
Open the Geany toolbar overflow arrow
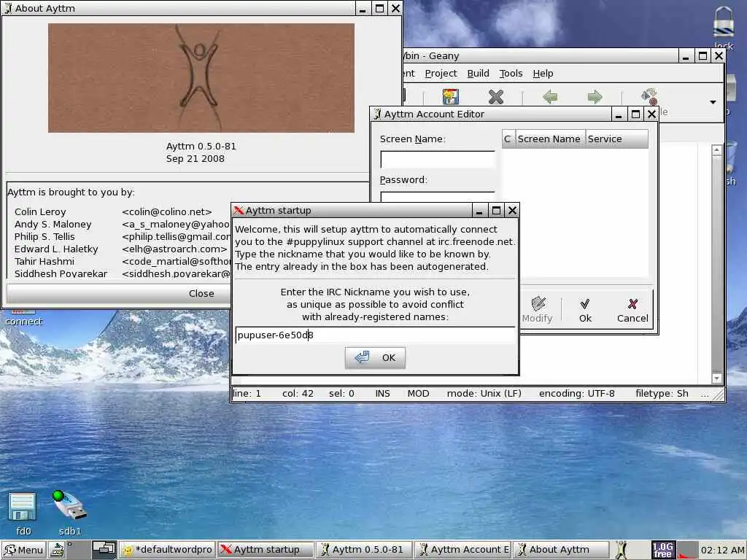[x=713, y=102]
